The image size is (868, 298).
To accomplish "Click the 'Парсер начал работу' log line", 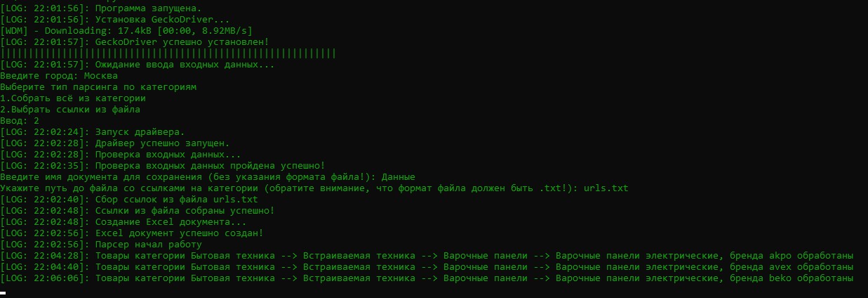I will click(148, 244).
